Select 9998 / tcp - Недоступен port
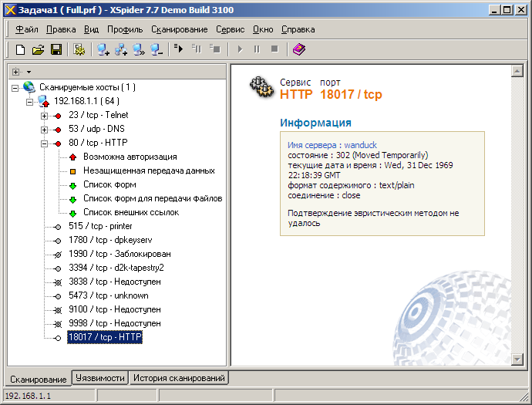Screen dimensions: 532x405 tap(115, 323)
